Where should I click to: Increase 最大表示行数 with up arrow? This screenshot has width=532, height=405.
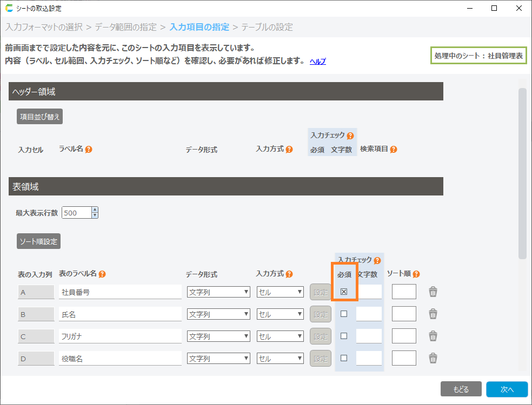tap(95, 210)
